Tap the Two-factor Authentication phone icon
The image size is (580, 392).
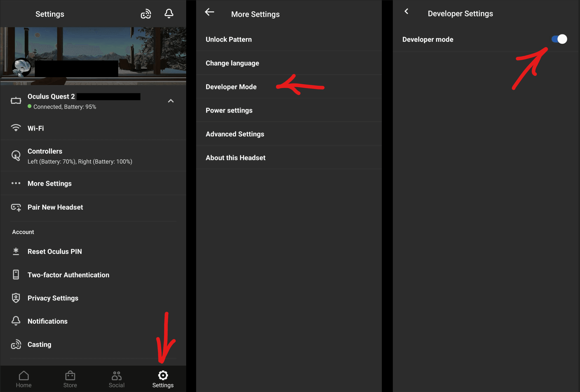tap(16, 275)
